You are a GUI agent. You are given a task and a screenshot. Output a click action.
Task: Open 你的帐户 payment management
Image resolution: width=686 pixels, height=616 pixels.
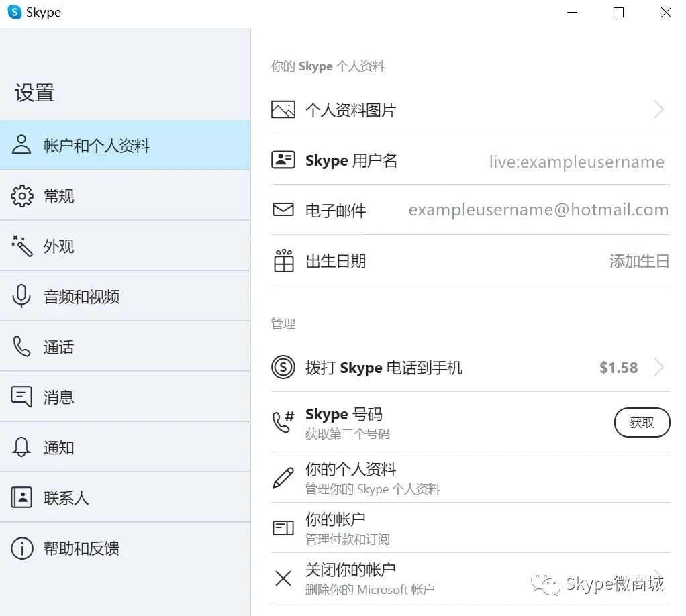(471, 527)
